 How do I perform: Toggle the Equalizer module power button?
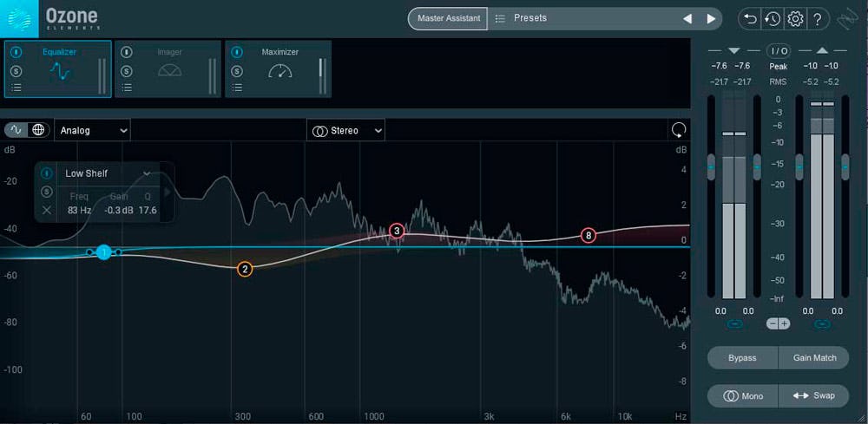(x=16, y=52)
